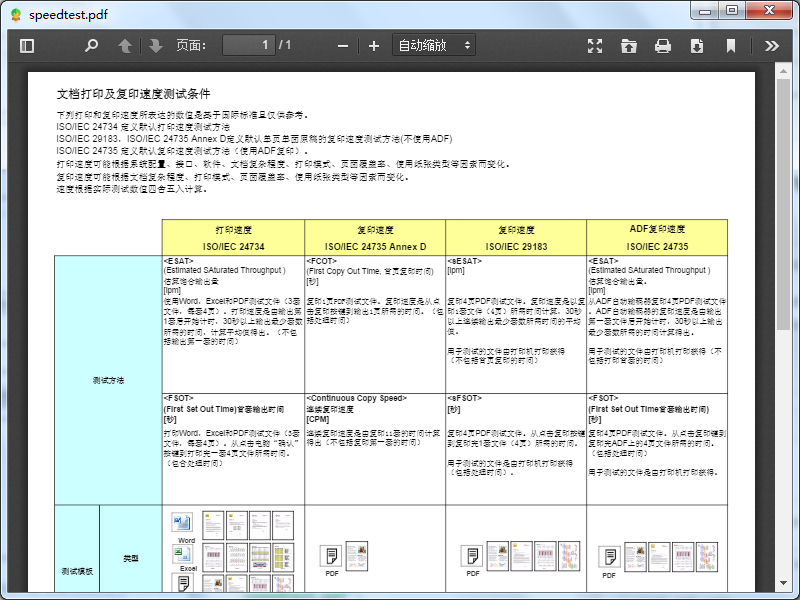Expand the tools menu with double chevron

[x=771, y=46]
